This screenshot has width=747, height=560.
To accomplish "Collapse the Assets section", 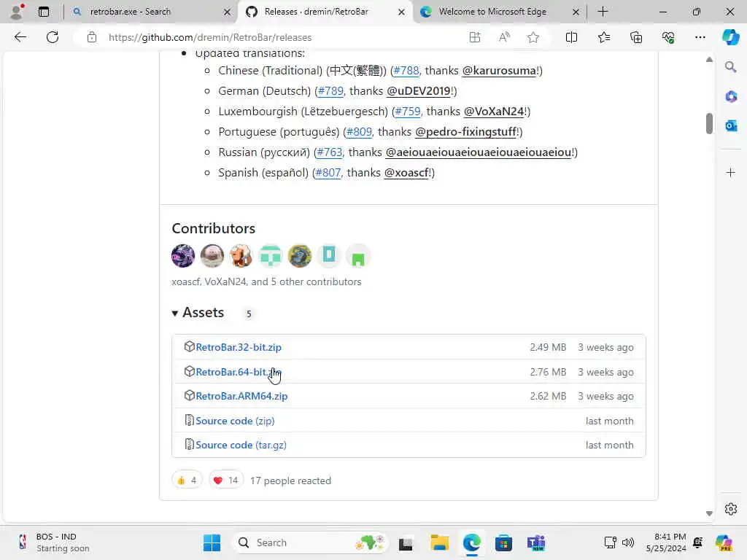I will (198, 312).
